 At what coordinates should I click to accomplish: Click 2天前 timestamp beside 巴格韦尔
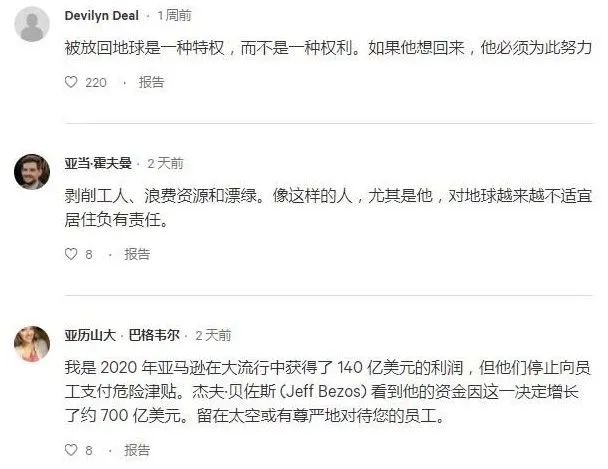tap(213, 335)
